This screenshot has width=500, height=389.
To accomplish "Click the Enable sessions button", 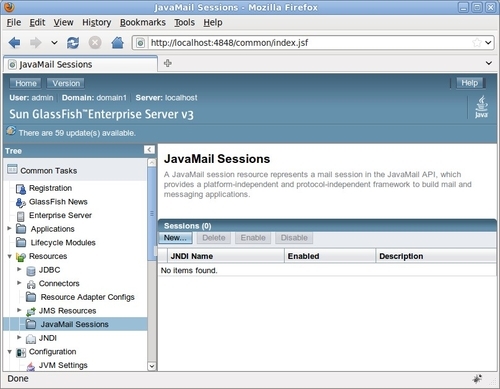I will (253, 238).
